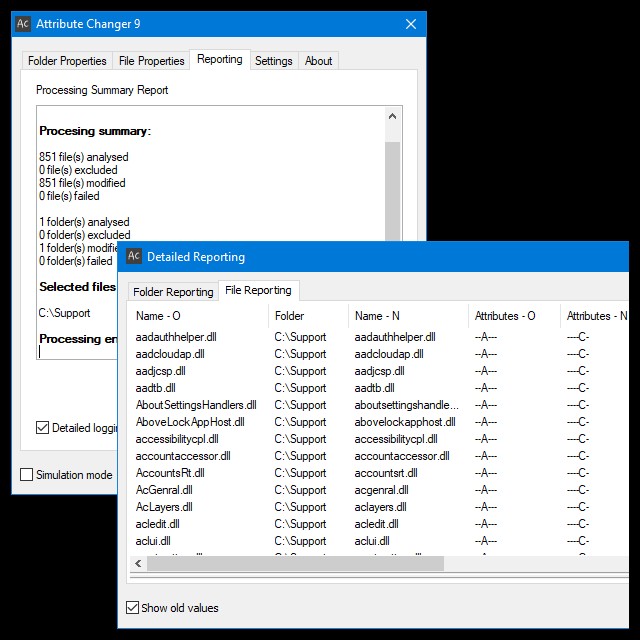The height and width of the screenshot is (640, 640).
Task: Click the horizontal scrollbar left arrow
Action: coord(138,564)
